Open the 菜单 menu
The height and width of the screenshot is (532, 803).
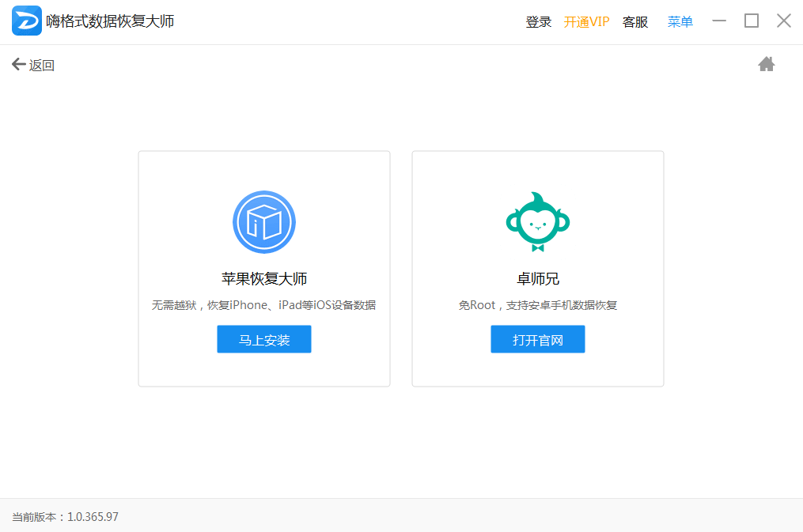click(x=680, y=22)
